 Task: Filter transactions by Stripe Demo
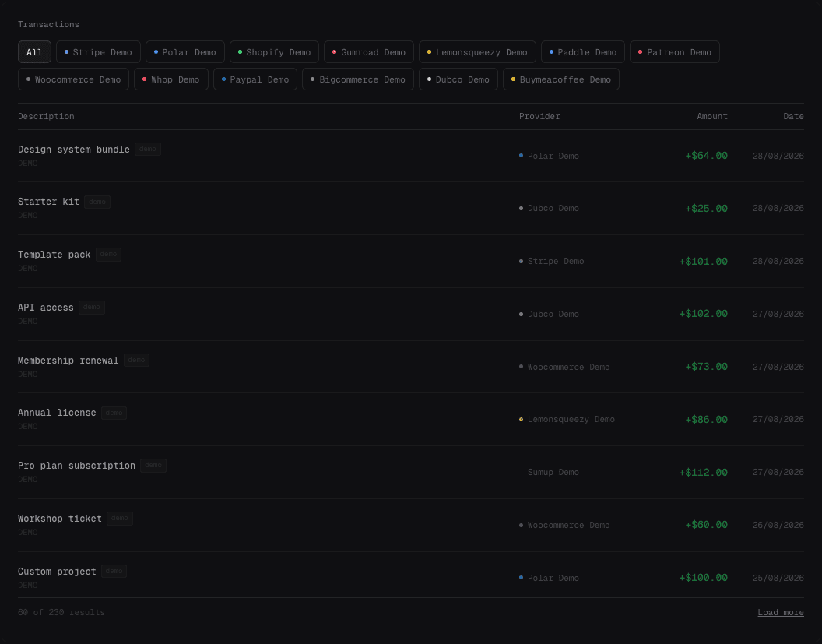(98, 52)
